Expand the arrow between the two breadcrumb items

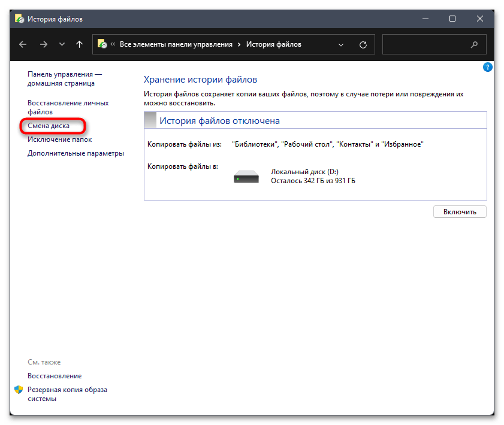(x=240, y=44)
